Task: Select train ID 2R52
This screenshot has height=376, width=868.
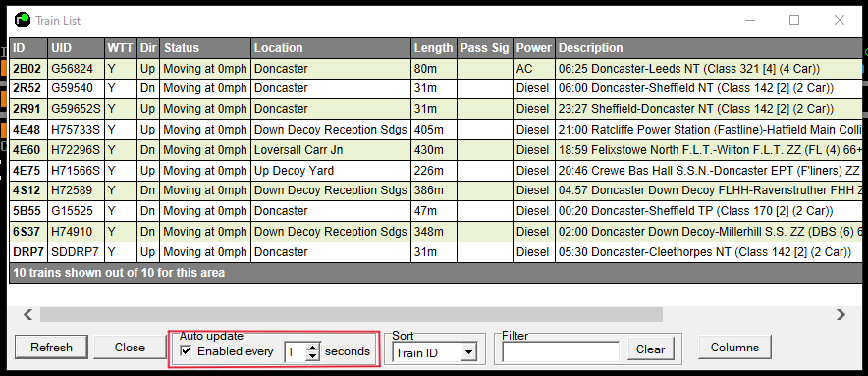Action: (x=27, y=88)
